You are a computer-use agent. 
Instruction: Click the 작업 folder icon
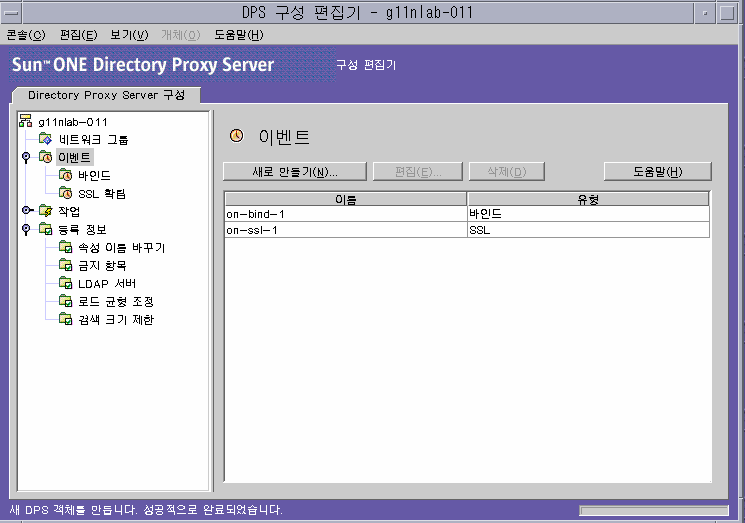click(x=45, y=210)
